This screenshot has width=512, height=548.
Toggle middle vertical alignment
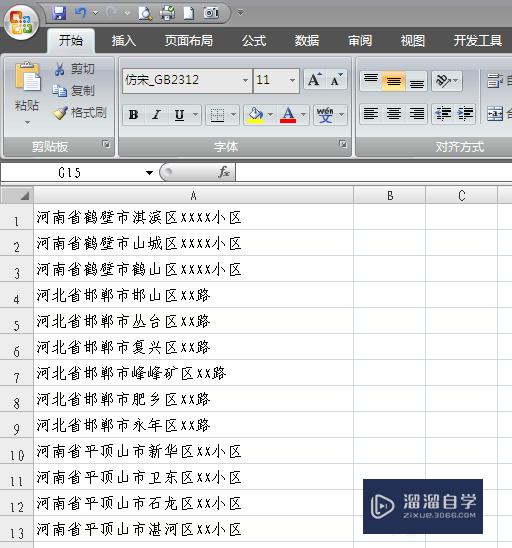pyautogui.click(x=394, y=81)
